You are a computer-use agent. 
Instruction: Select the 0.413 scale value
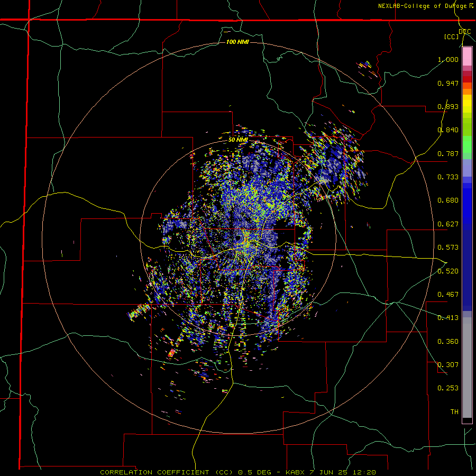pyautogui.click(x=448, y=318)
